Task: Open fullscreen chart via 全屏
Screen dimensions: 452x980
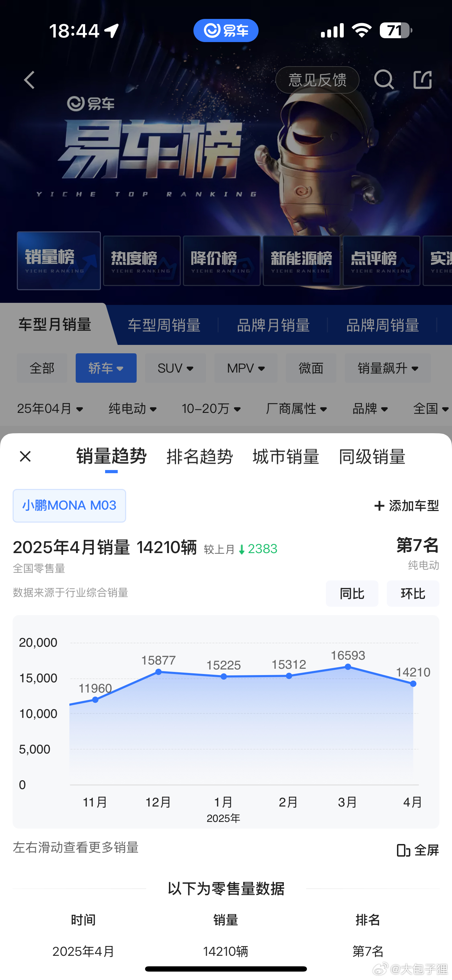Action: pyautogui.click(x=418, y=850)
